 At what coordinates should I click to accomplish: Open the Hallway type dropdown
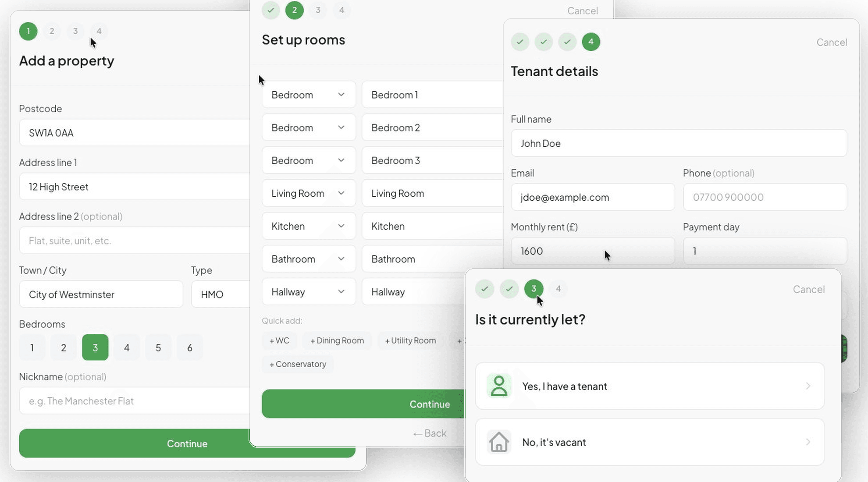(x=309, y=292)
